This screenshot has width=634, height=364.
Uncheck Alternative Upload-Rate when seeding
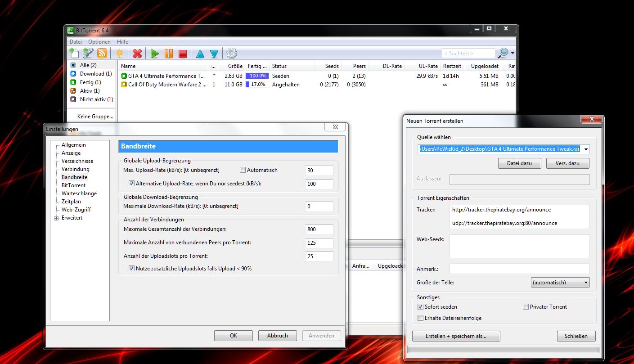point(131,184)
